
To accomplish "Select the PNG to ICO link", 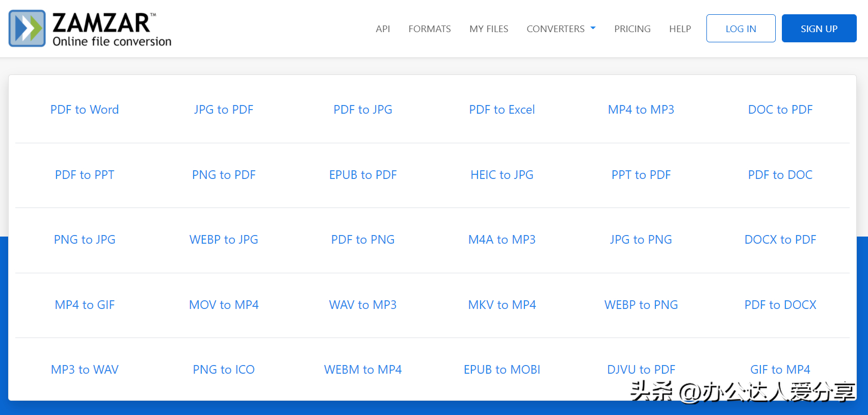I will pos(224,370).
